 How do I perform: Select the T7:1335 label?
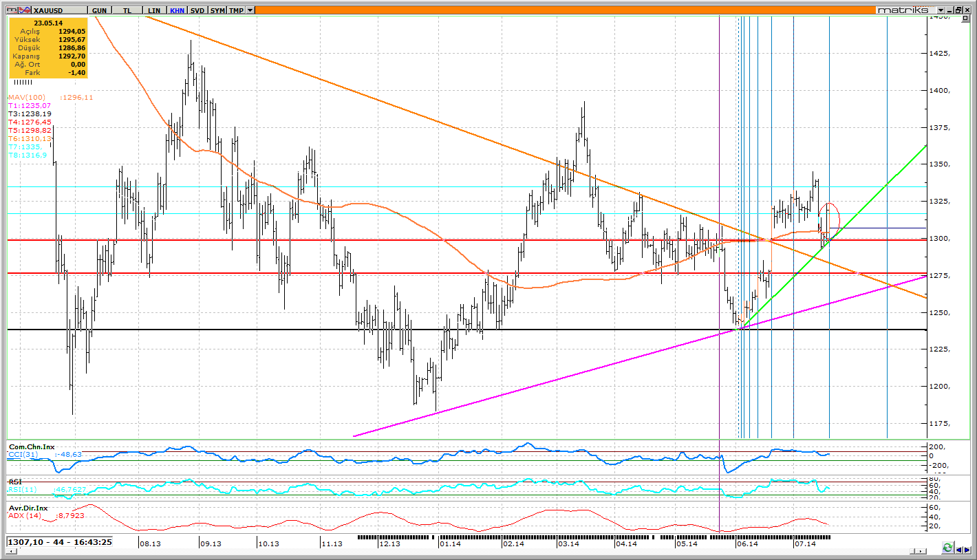tap(25, 147)
